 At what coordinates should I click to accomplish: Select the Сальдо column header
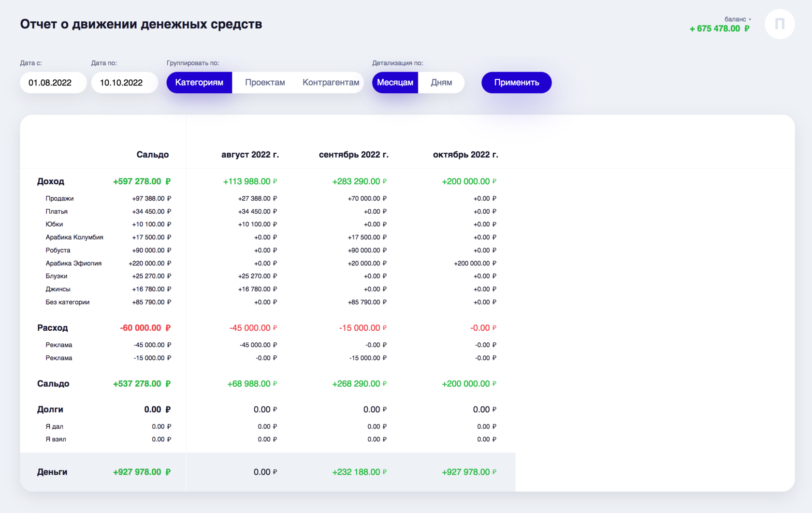152,155
